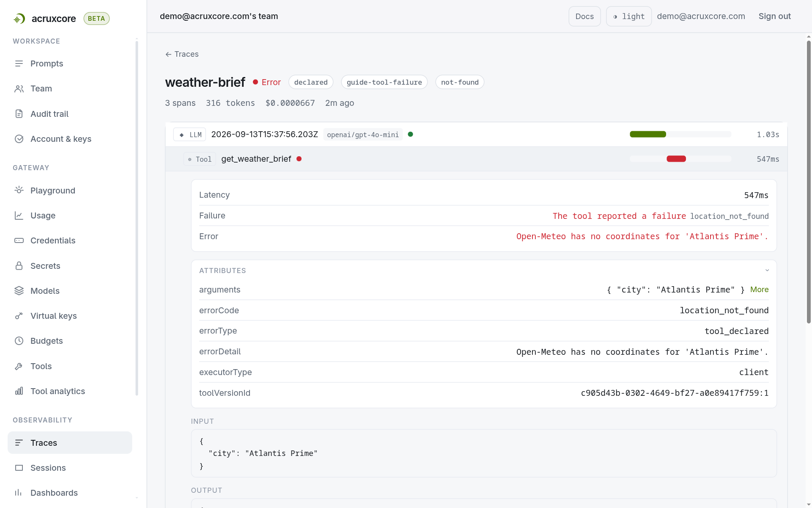812x508 pixels.
Task: Click the green LLM span duration bar
Action: (648, 134)
